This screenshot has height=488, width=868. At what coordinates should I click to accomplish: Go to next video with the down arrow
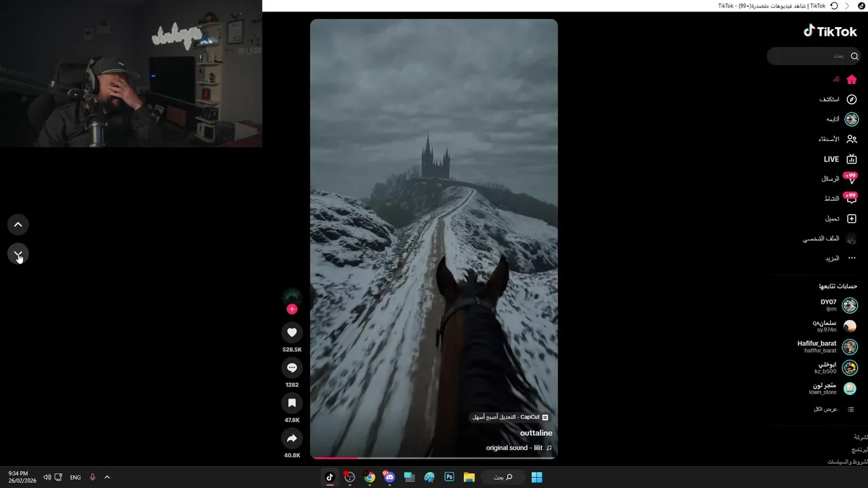point(18,254)
